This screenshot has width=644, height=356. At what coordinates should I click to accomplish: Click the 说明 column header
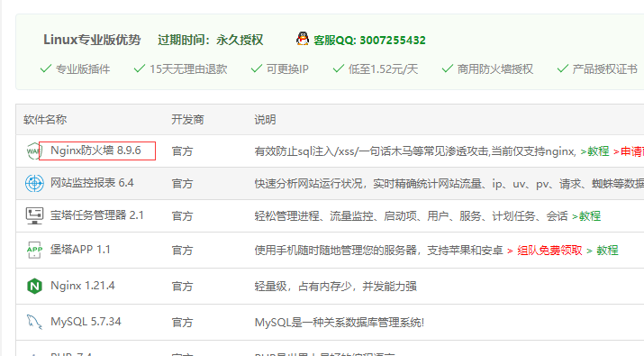[x=265, y=120]
